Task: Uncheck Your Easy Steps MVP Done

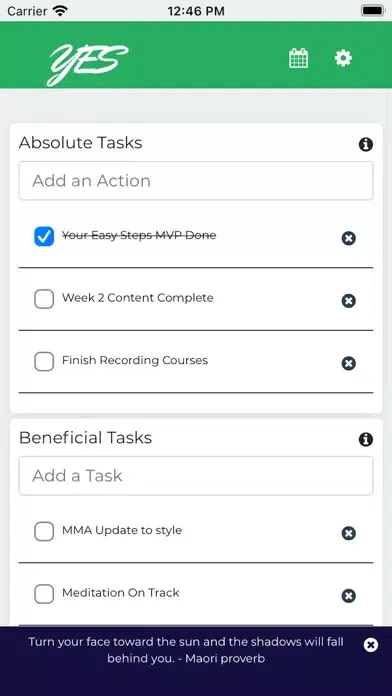Action: point(44,237)
